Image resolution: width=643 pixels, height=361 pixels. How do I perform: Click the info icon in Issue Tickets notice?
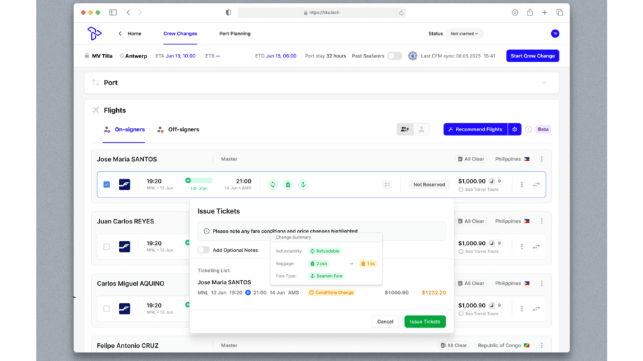pyautogui.click(x=206, y=231)
